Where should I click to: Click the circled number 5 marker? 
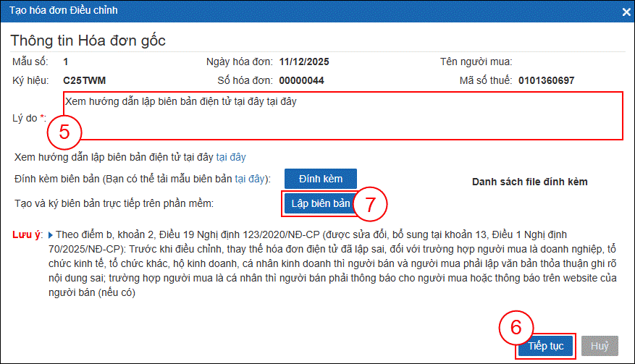pyautogui.click(x=64, y=132)
